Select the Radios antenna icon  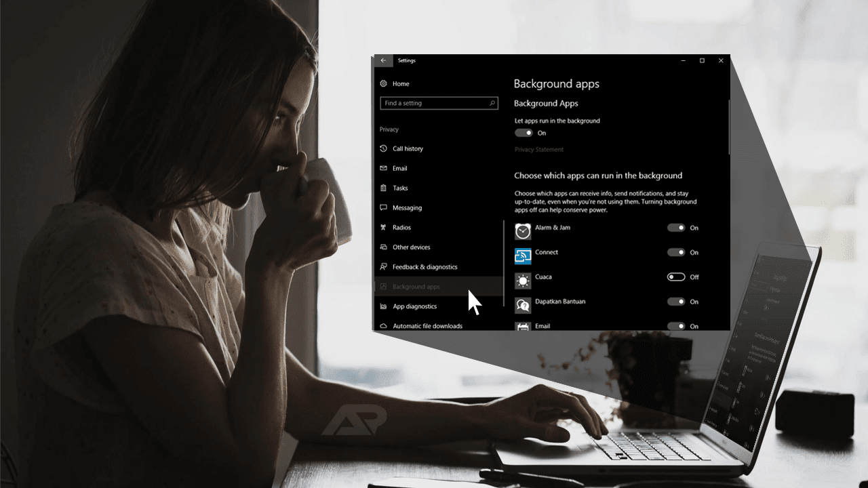pyautogui.click(x=384, y=227)
